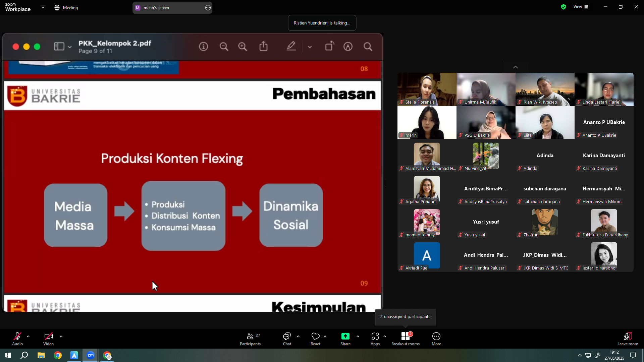Open options for merin's screen tab
This screenshot has height=362, width=644.
tap(208, 8)
